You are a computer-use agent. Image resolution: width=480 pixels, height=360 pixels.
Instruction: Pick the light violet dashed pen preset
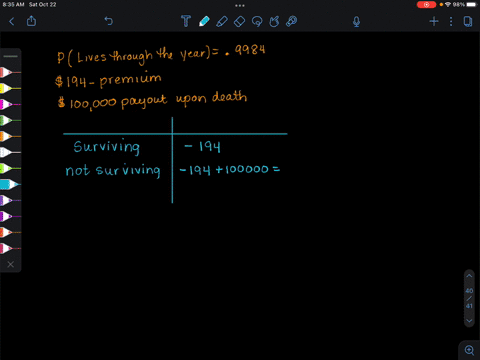point(10,200)
